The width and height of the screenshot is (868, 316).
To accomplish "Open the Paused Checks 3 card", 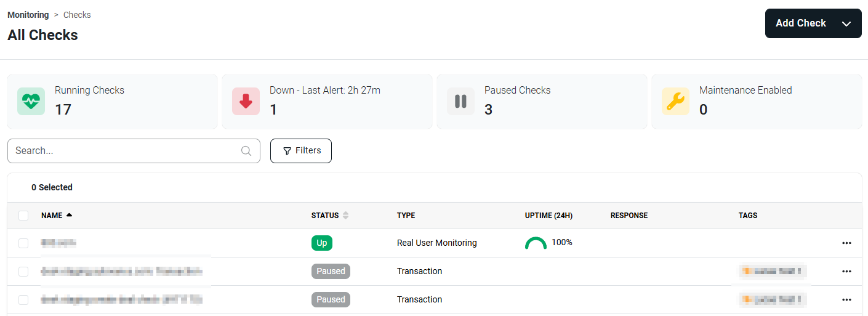I will pyautogui.click(x=542, y=102).
